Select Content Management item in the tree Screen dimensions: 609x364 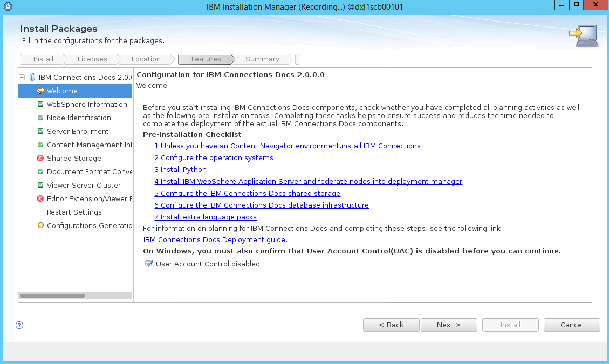90,145
